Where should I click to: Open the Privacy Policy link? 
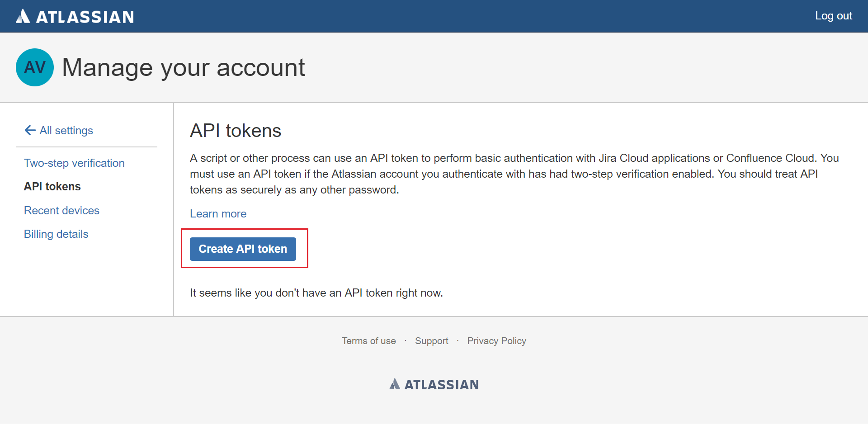(x=496, y=341)
